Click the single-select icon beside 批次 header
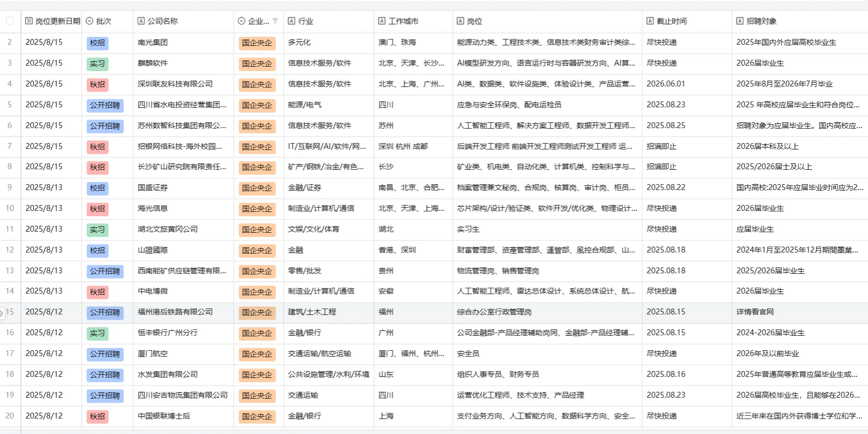This screenshot has height=434, width=868. point(90,21)
